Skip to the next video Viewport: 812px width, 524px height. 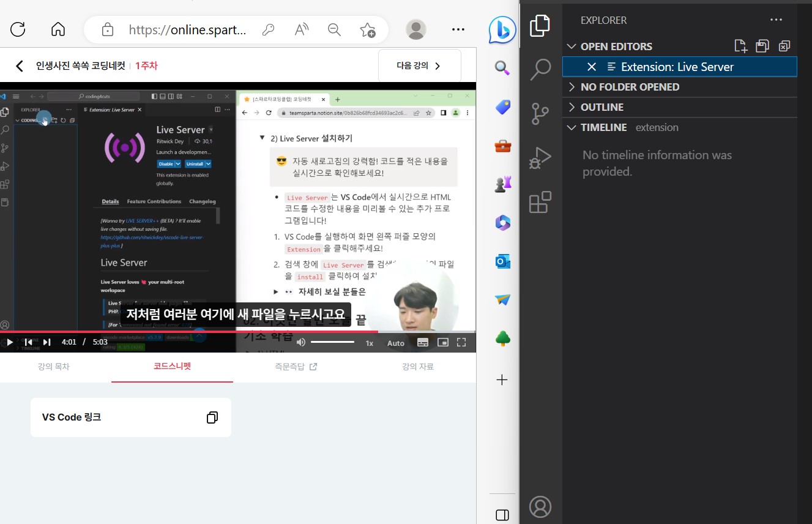point(47,342)
